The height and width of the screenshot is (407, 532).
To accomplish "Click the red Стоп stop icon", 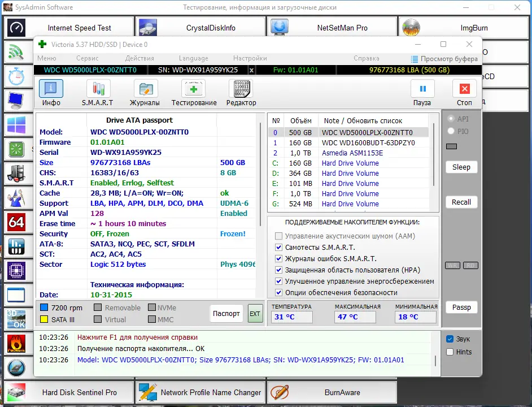I will pyautogui.click(x=464, y=89).
